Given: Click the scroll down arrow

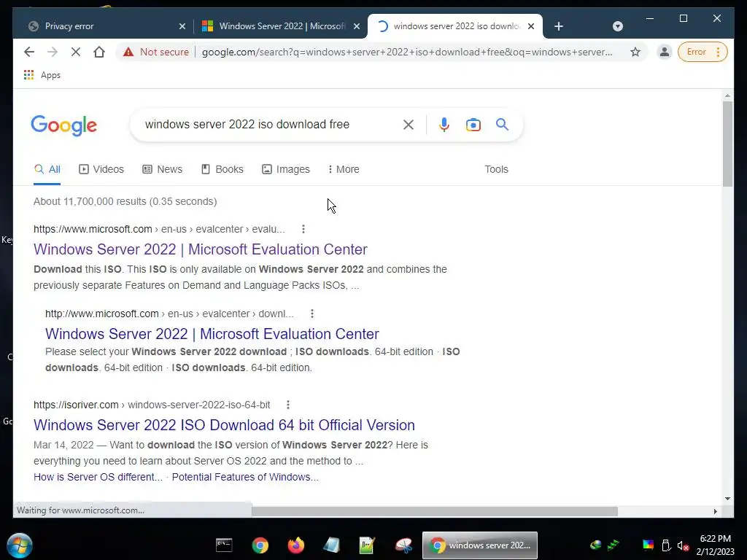Looking at the screenshot, I should (x=727, y=499).
